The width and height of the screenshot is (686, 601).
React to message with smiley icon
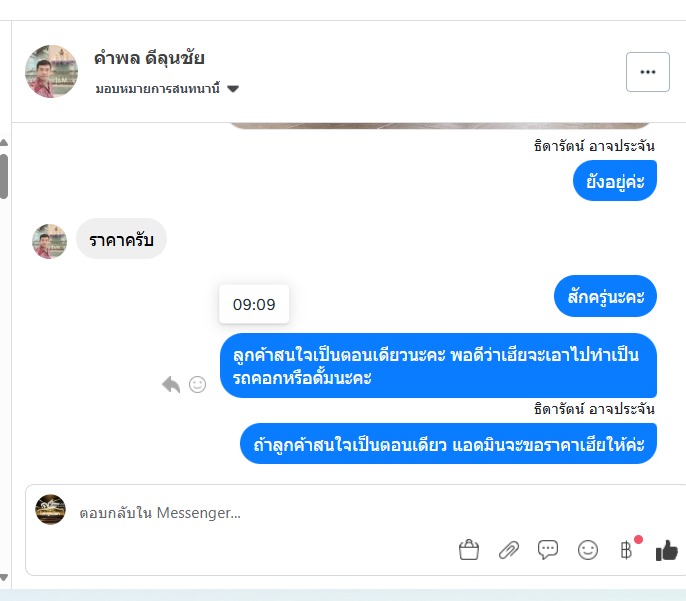click(x=197, y=384)
